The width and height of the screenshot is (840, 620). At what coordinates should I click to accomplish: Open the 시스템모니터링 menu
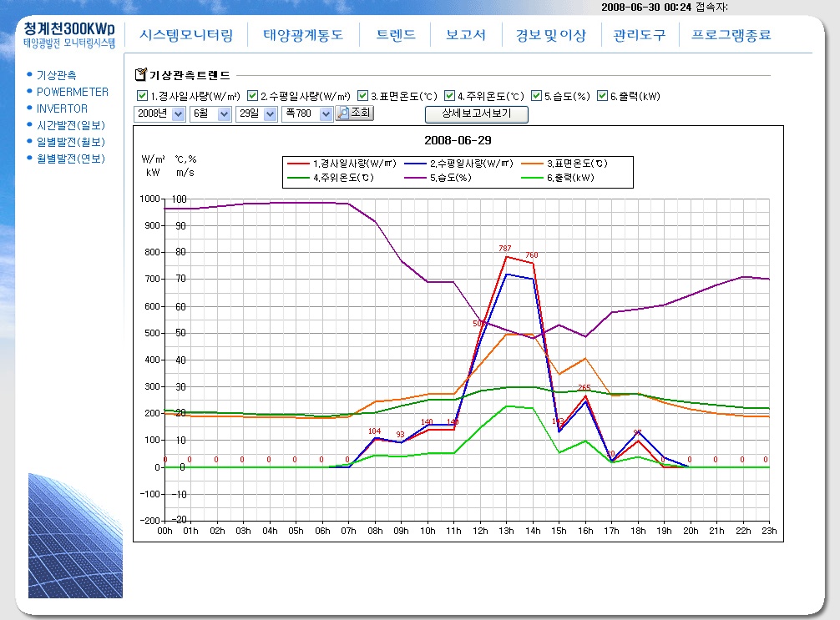[185, 36]
